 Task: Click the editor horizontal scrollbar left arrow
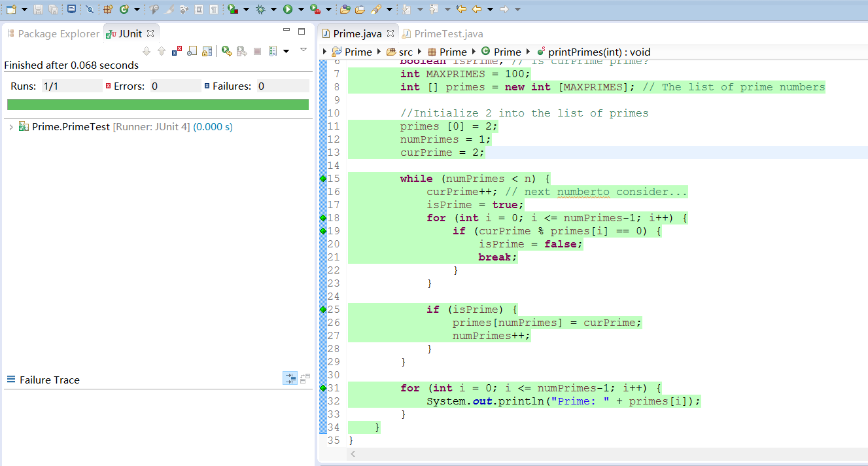click(x=353, y=454)
